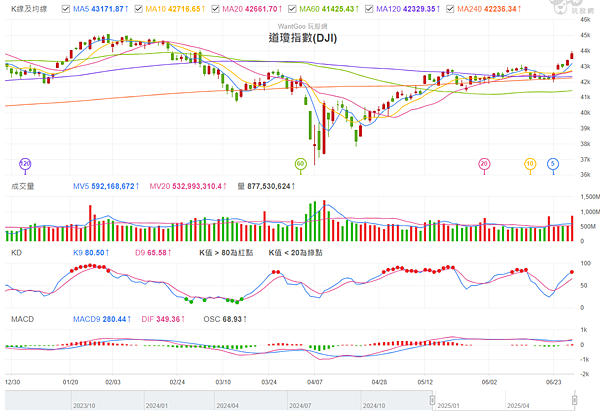Click the purple 120 moving-average marker
600x415 pixels.
25,164
